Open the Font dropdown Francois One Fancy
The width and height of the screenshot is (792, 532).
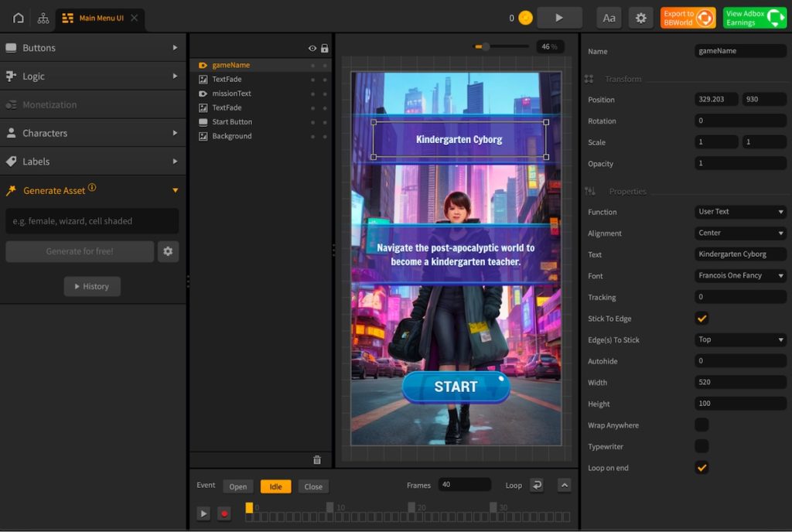point(740,276)
